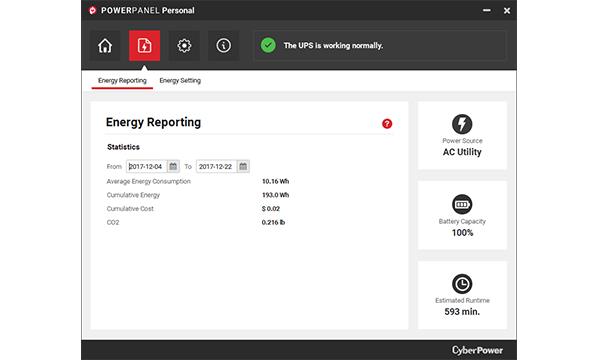Open the Settings gear icon
The height and width of the screenshot is (360, 600).
[184, 46]
